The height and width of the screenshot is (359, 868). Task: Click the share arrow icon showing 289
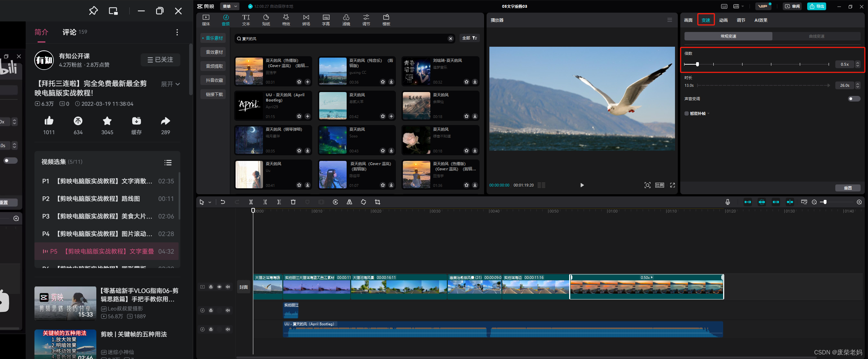tap(166, 121)
